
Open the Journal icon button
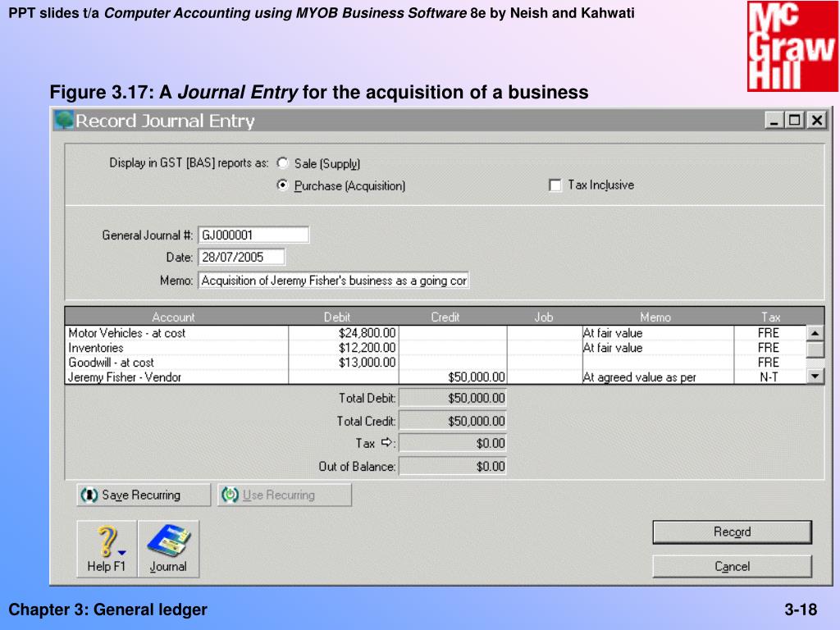pyautogui.click(x=168, y=549)
